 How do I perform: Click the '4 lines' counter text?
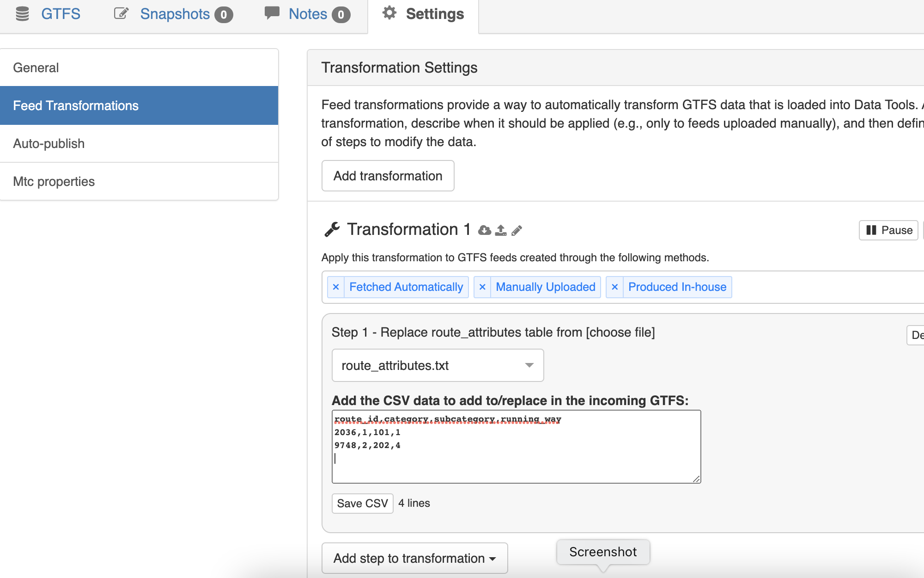click(414, 503)
